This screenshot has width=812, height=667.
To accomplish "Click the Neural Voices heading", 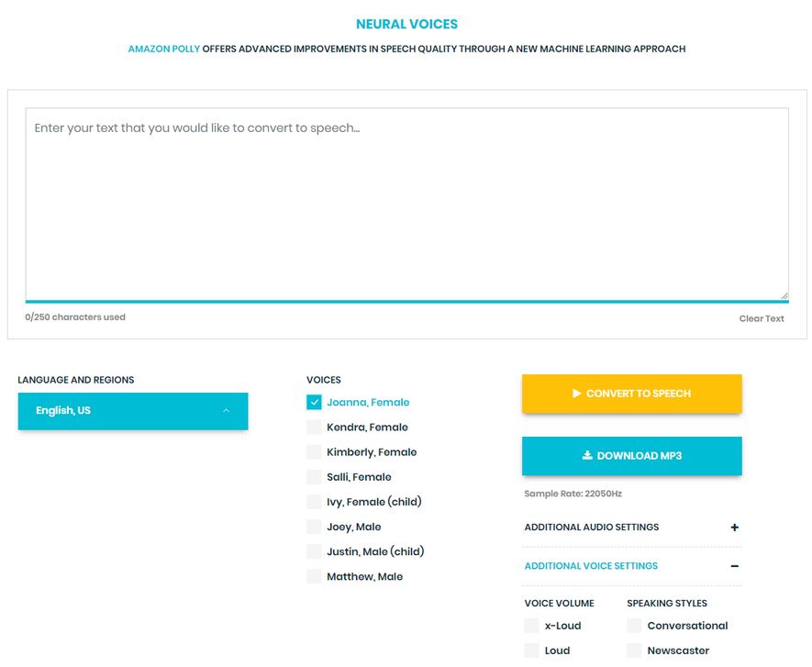I will click(x=407, y=24).
